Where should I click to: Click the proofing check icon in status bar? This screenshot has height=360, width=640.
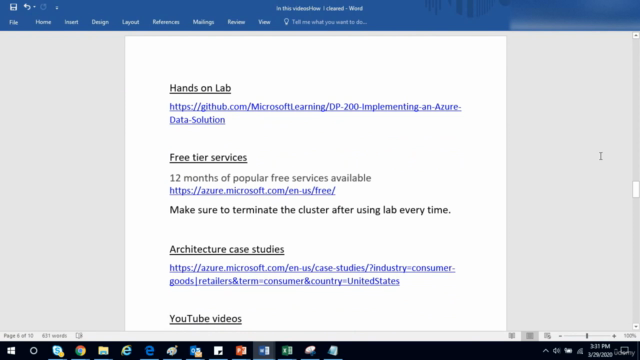click(x=79, y=336)
